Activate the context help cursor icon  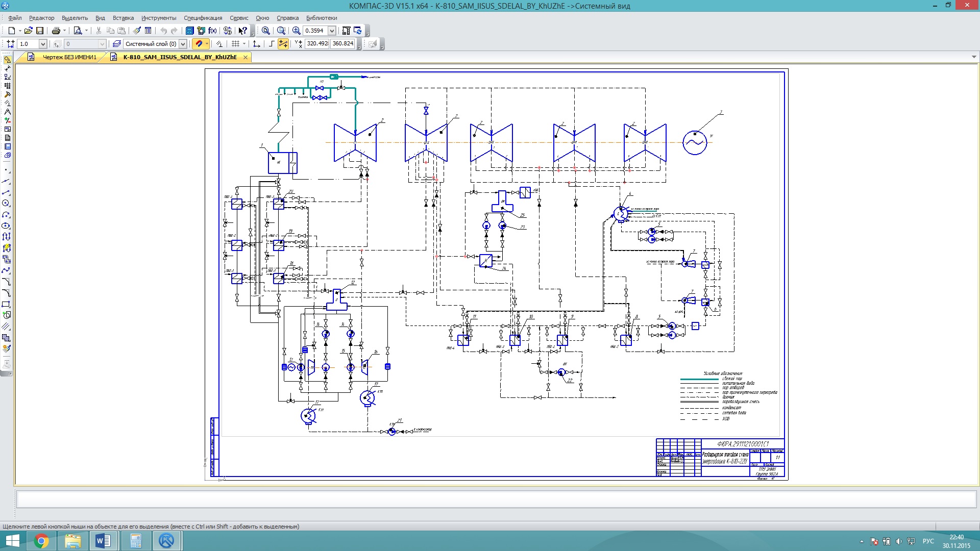point(242,31)
